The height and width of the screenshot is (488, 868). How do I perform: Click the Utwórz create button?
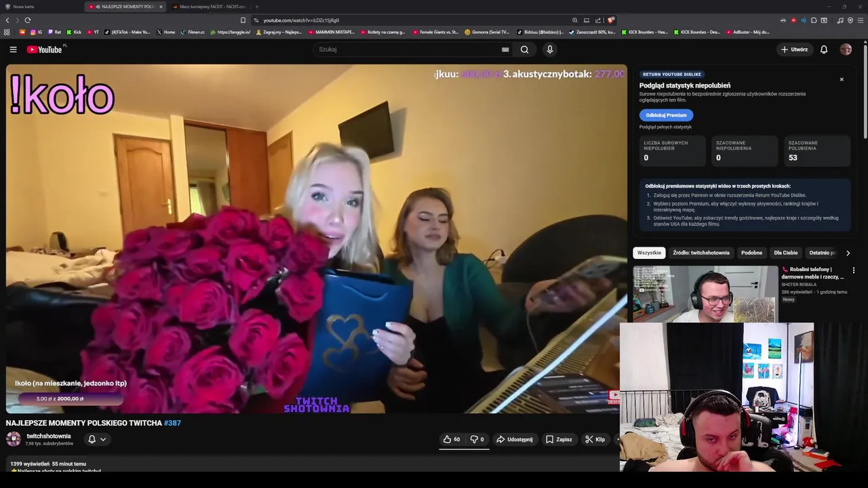tap(794, 49)
